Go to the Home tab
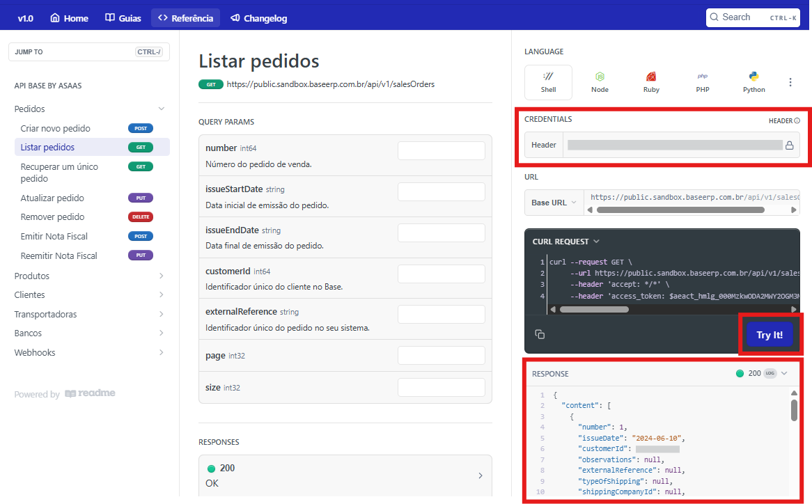This screenshot has width=812, height=504. (69, 18)
